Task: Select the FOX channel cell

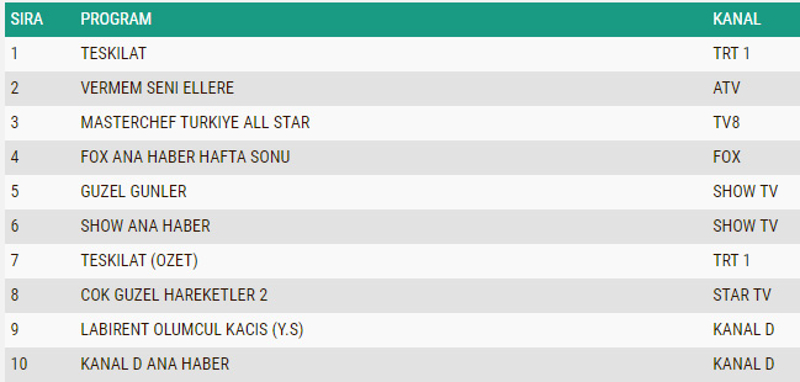Action: coord(727,157)
